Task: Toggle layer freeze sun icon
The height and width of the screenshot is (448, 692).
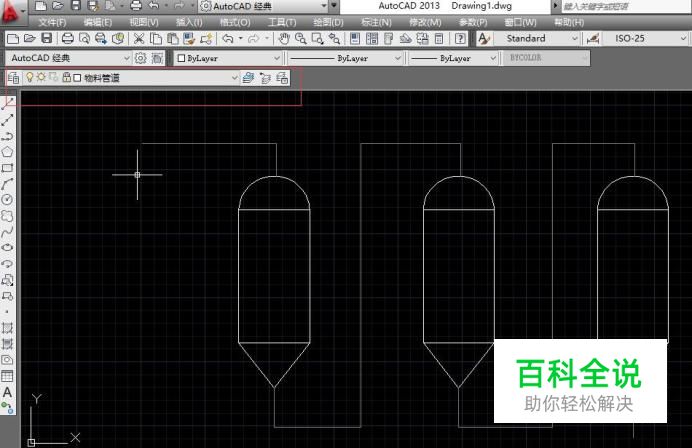Action: tap(41, 78)
